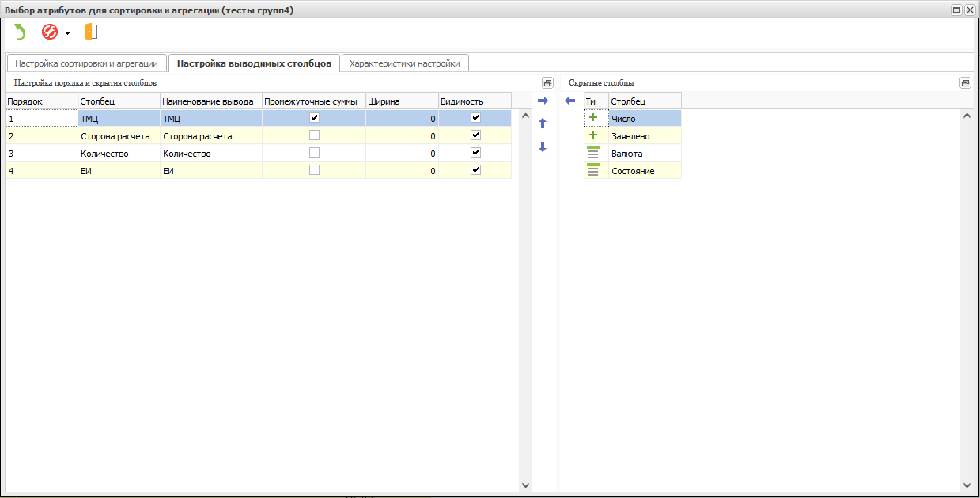The image size is (980, 498).
Task: Toggle Промежуточные суммы checkbox for ТМЦ row
Action: (314, 117)
